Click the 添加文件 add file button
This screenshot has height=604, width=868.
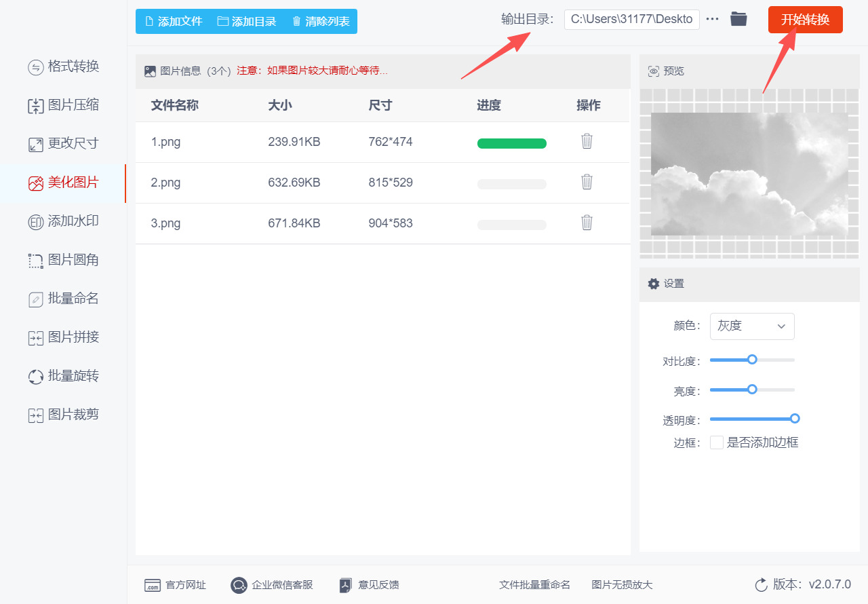coord(174,22)
